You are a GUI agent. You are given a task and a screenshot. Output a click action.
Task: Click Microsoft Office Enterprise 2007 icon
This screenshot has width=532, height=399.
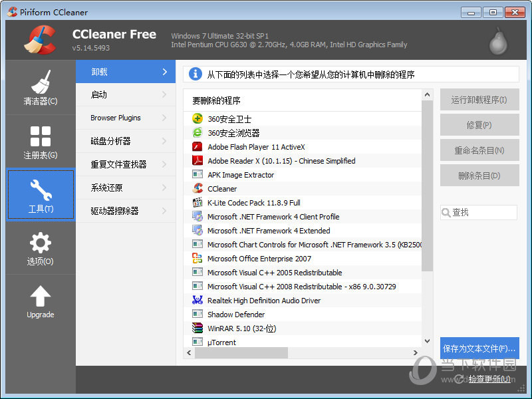tap(198, 258)
